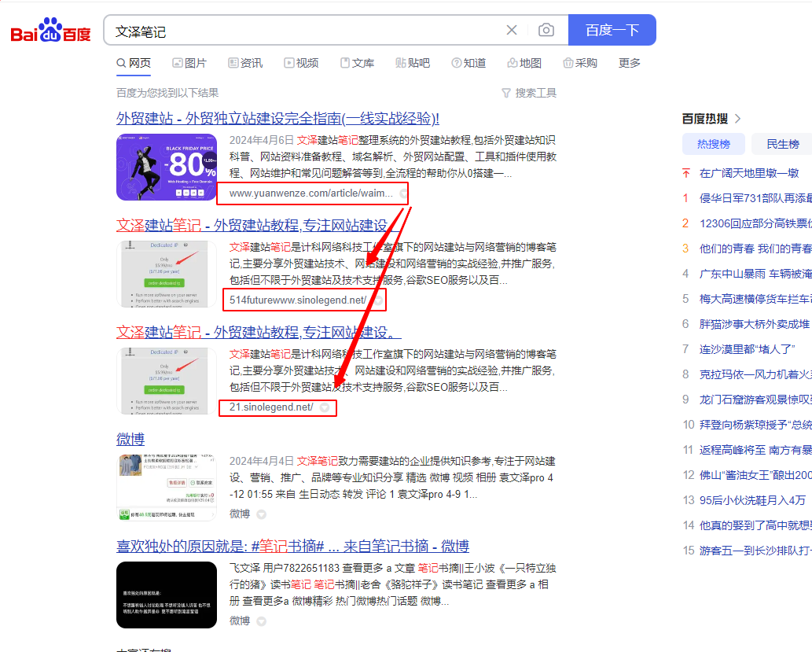Open the thumbnail beside 514futurewww.sinolegend.net result

(167, 274)
